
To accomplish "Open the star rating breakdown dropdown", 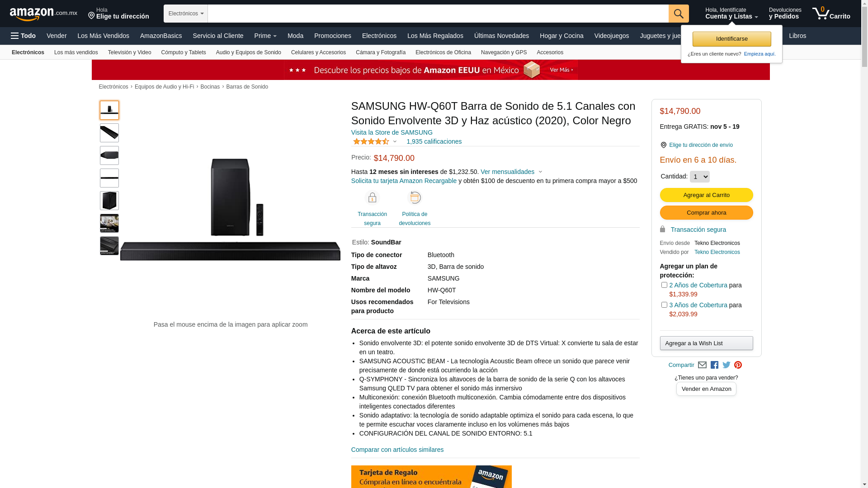I will tap(375, 141).
